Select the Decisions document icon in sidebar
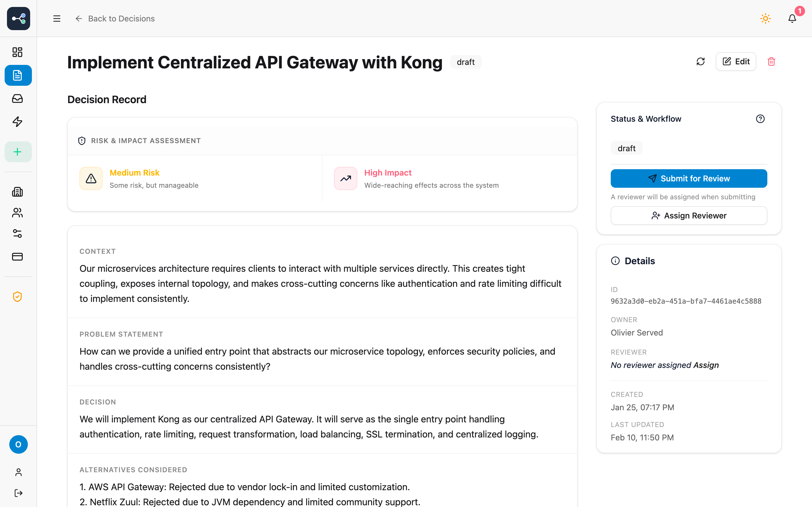Viewport: 812px width, 507px height. point(18,75)
